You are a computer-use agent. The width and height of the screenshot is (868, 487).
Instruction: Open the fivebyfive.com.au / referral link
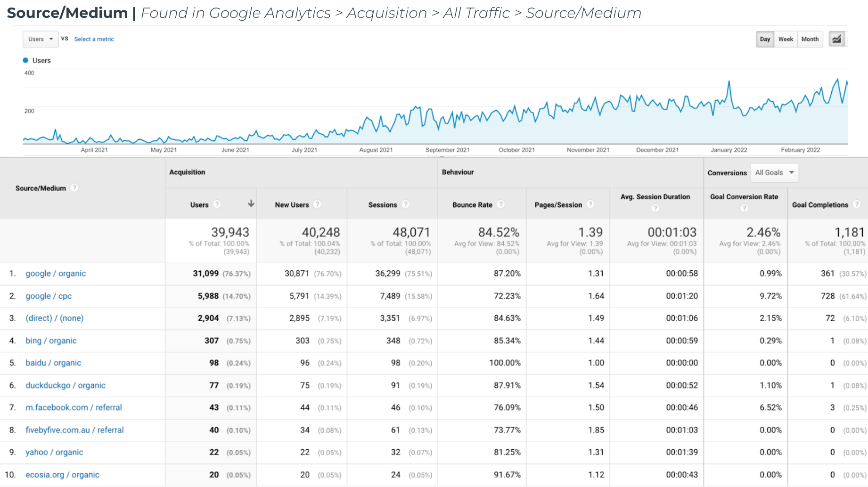tap(74, 430)
